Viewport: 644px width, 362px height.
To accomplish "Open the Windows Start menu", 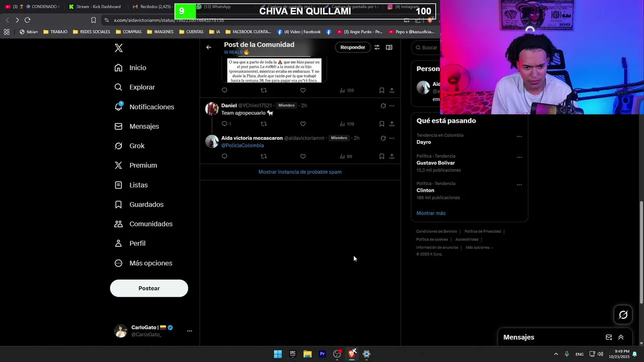I will click(278, 354).
